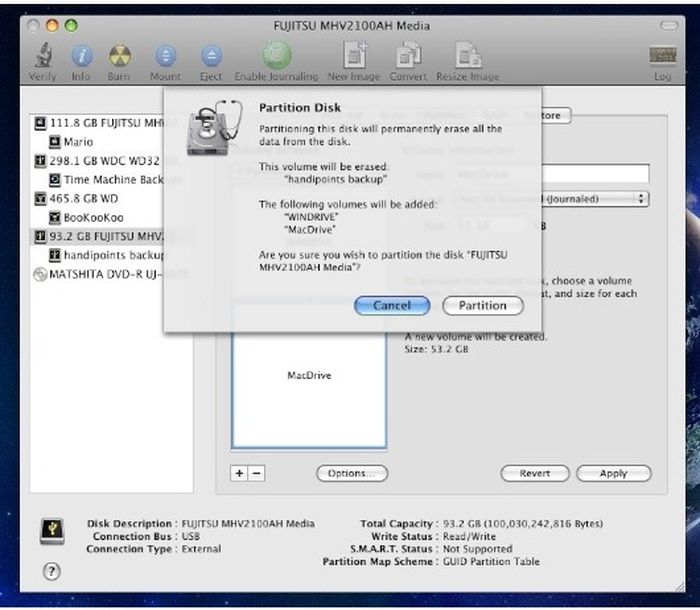This screenshot has height=610, width=700.
Task: Click the Verify microscope toolbar icon
Action: click(x=43, y=56)
